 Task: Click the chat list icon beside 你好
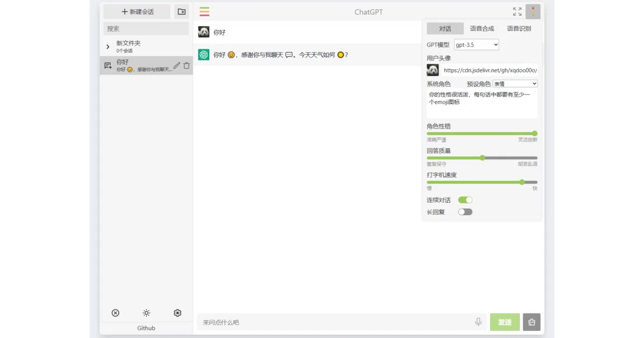pos(108,65)
